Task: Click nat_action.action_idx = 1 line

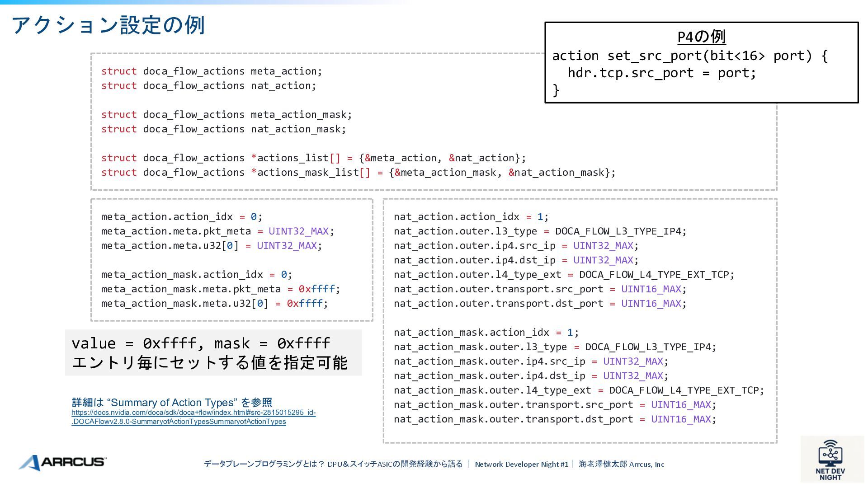Action: pyautogui.click(x=471, y=217)
